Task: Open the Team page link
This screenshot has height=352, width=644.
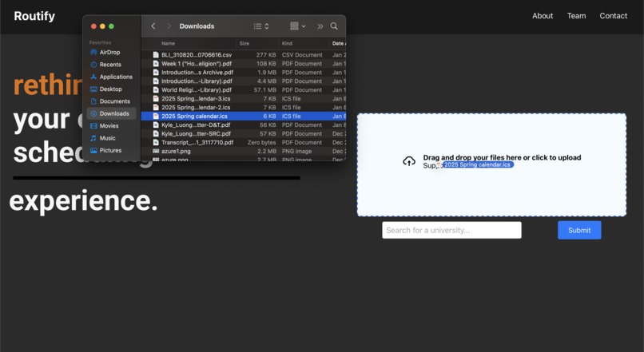Action: [577, 16]
